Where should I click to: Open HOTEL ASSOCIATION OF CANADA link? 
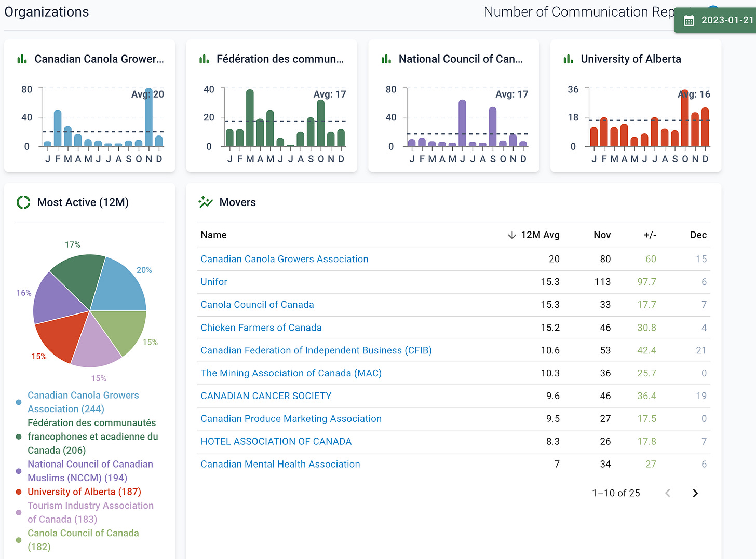point(276,442)
